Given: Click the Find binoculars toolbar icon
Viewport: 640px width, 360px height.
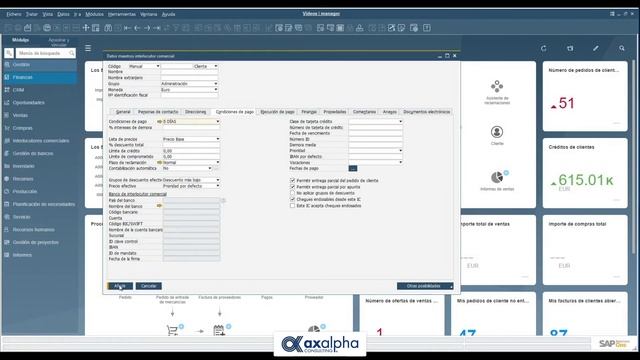Looking at the screenshot, I should click(108, 28).
